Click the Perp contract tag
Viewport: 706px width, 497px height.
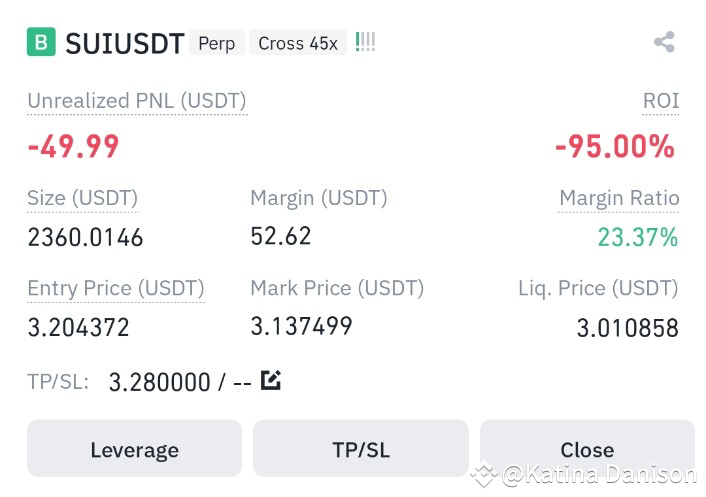(217, 43)
